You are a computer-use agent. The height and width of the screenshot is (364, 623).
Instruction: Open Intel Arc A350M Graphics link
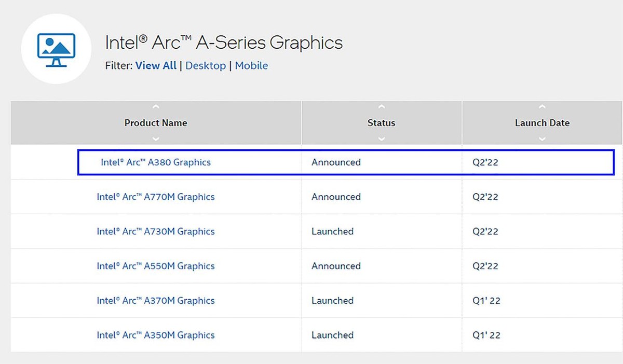coord(156,335)
